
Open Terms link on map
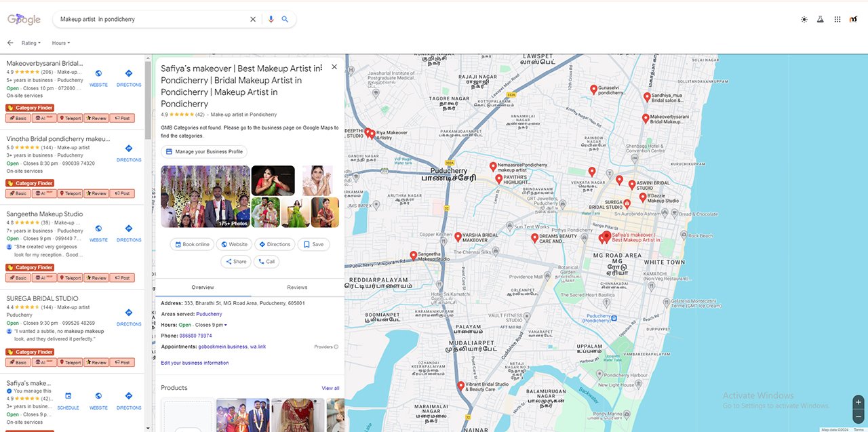tap(859, 429)
